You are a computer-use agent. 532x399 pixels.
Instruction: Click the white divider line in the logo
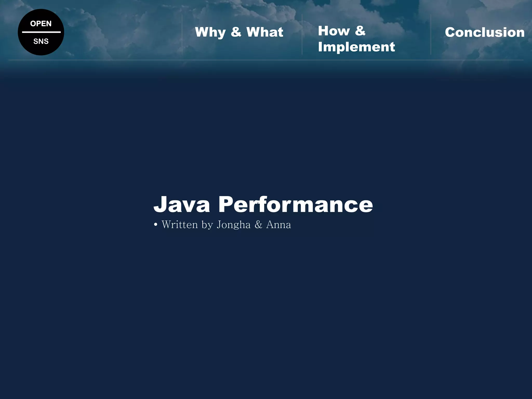[x=41, y=32]
